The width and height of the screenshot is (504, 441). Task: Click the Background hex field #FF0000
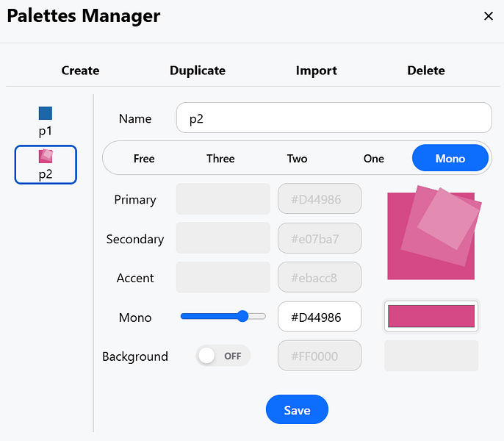pyautogui.click(x=320, y=356)
